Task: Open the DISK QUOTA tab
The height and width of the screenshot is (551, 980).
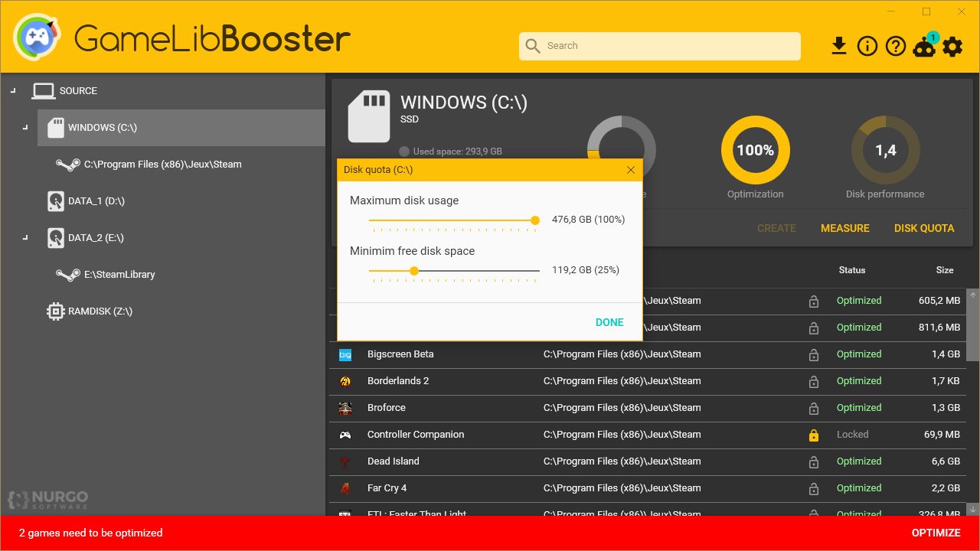Action: (x=923, y=227)
